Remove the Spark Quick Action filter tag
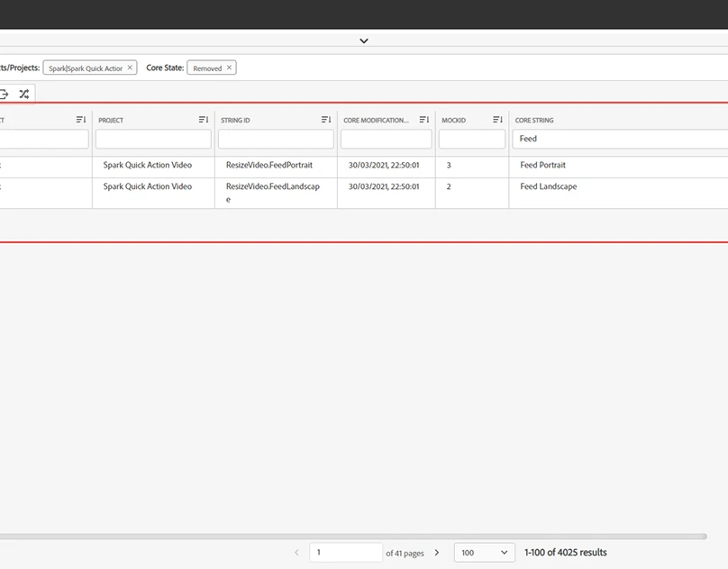The image size is (728, 569). click(x=130, y=68)
